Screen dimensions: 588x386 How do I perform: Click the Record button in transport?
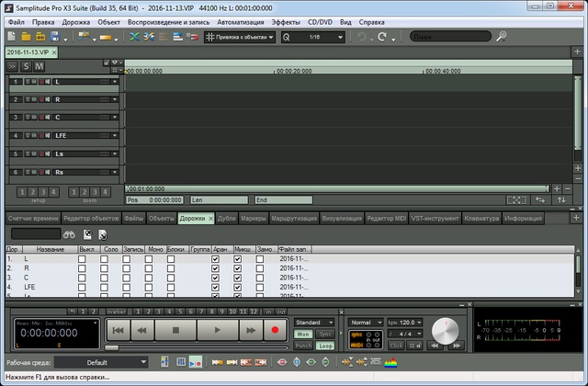click(x=274, y=328)
